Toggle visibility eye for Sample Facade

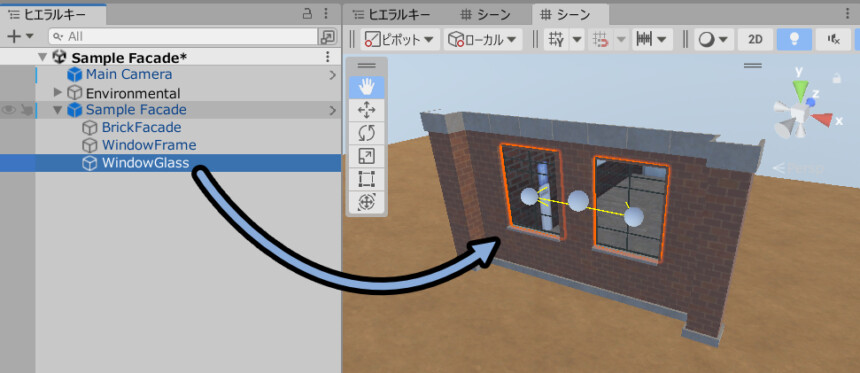click(8, 110)
